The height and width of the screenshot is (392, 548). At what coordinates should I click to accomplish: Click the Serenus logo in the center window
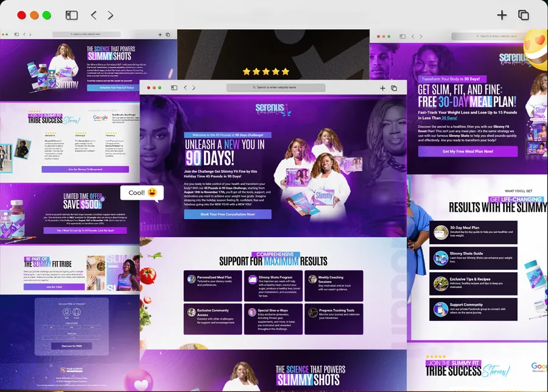point(273,109)
